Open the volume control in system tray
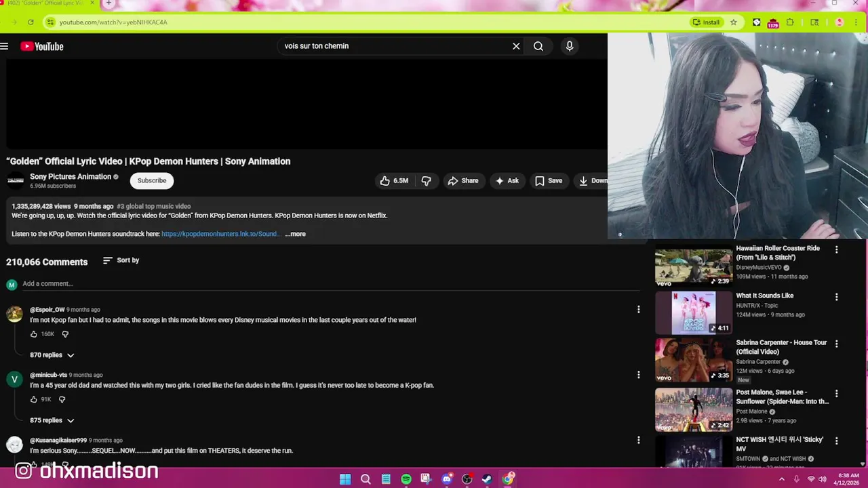The width and height of the screenshot is (868, 488). coord(823,479)
